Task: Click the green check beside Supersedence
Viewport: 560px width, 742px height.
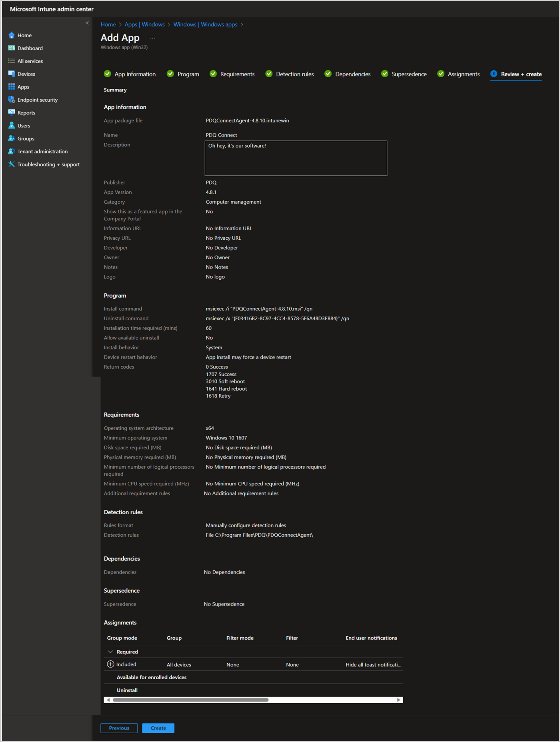Action: 385,74
